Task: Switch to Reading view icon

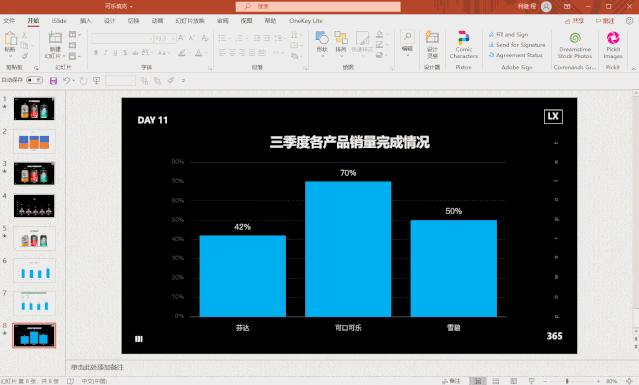Action: tap(513, 381)
